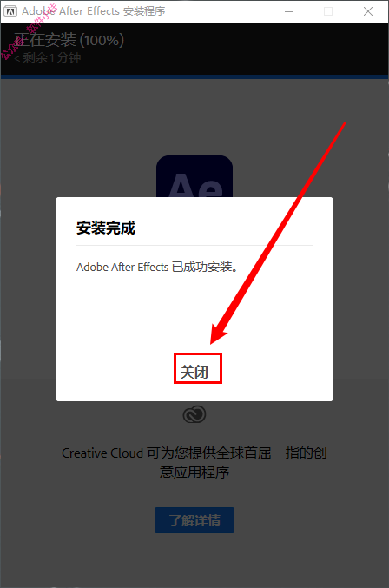Select the Ae After Effects app icon

(x=194, y=176)
